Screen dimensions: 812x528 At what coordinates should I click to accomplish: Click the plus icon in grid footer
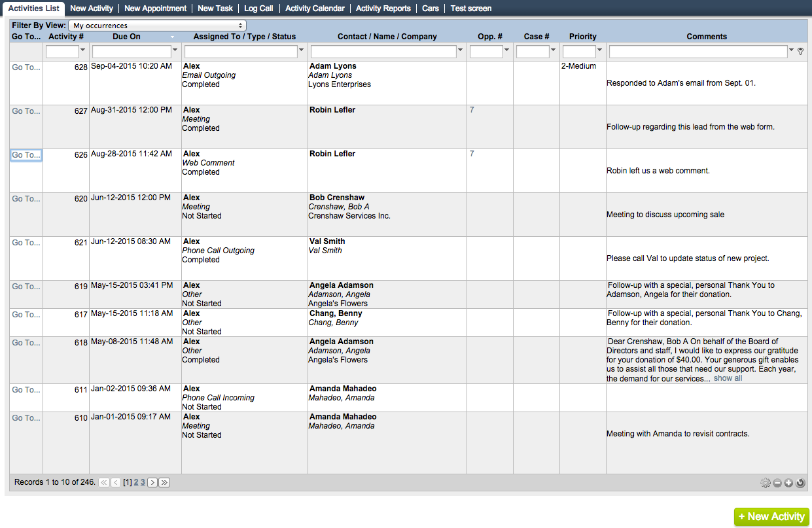(788, 483)
